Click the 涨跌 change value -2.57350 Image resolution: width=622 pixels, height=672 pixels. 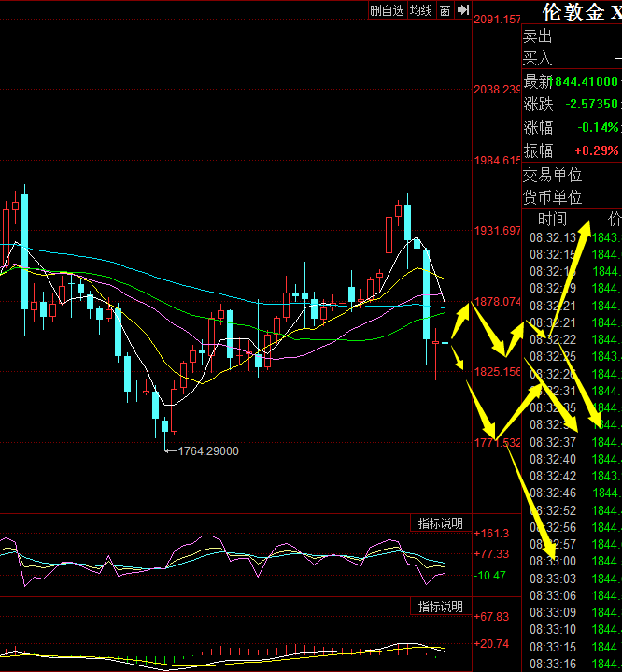coord(586,105)
